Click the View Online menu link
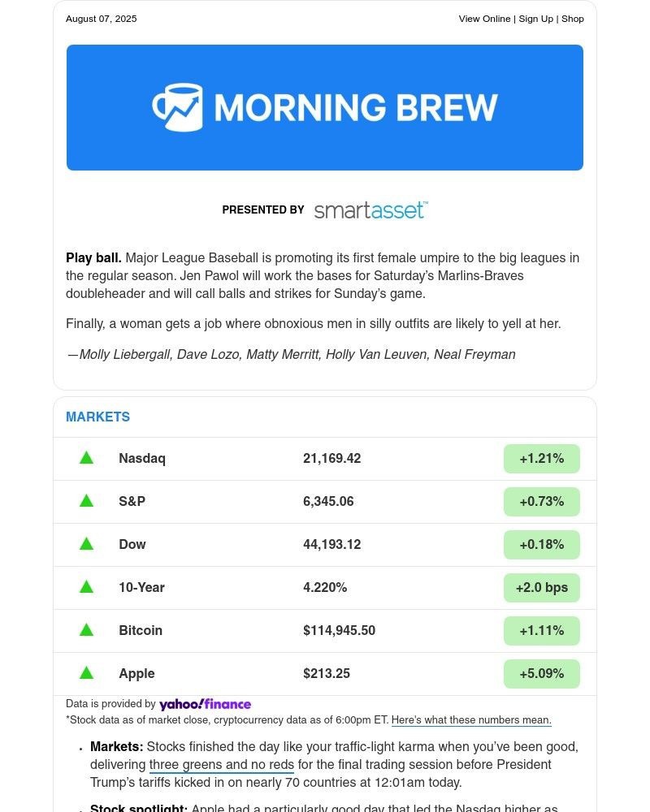Viewport: 650px width, 812px height. pyautogui.click(x=484, y=18)
